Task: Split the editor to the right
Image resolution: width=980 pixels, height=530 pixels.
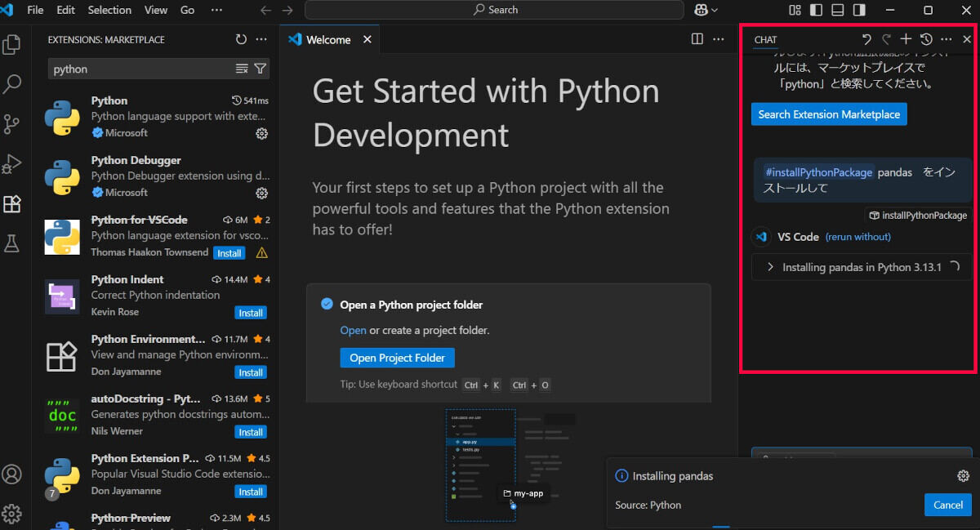Action: coord(697,39)
